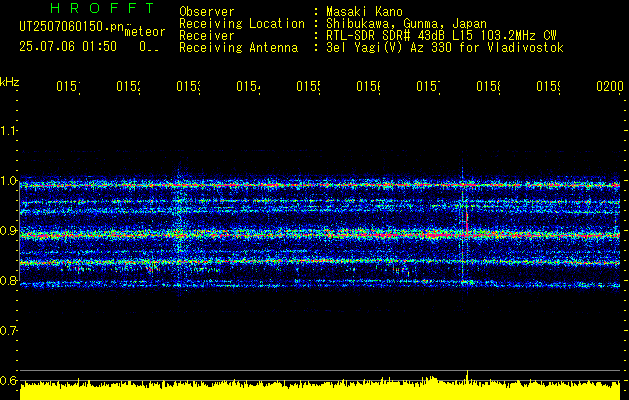Click the Observer label
The image size is (629, 400).
(x=207, y=12)
